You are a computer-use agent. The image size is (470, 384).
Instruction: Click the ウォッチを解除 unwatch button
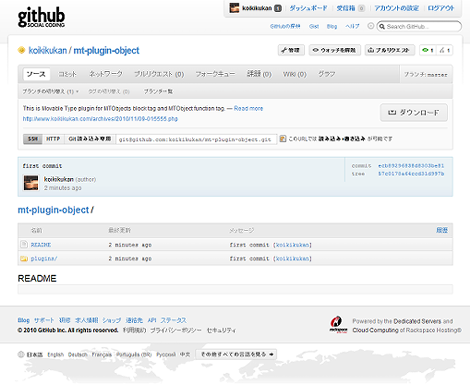[335, 50]
